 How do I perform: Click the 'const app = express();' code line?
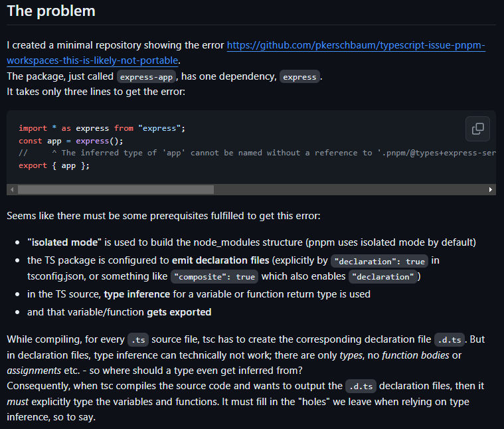71,141
